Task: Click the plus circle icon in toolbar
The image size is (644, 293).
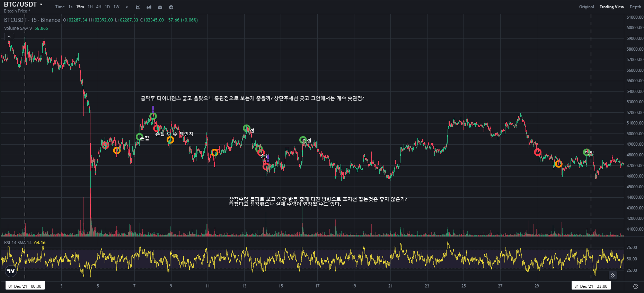Action: tap(171, 7)
